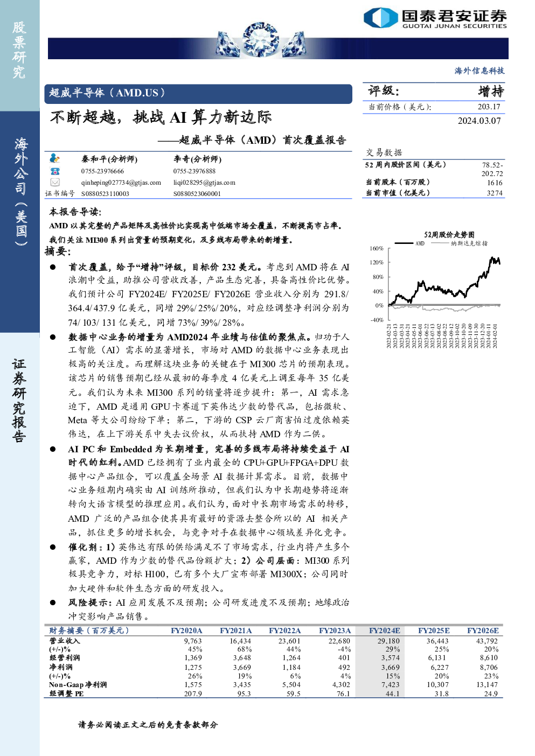The image size is (535, 756).
Task: Select revenue cell 43,792
Action: point(487,641)
